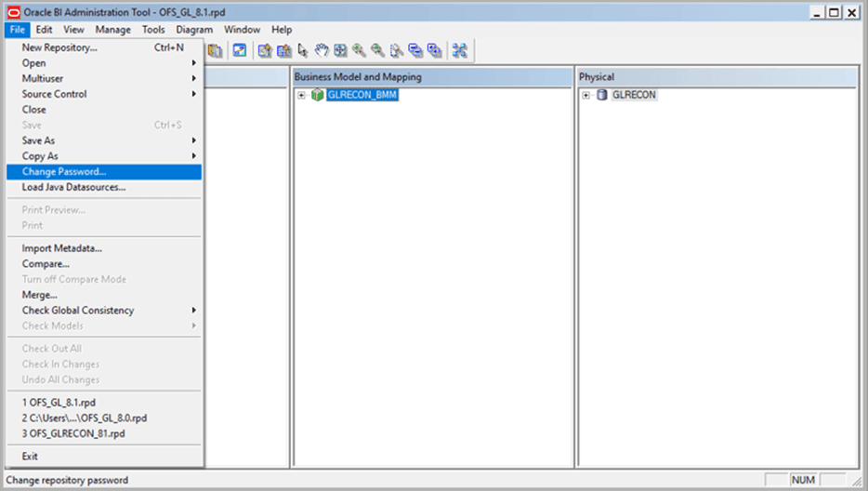Click the expand all tables icon
Image resolution: width=868 pixels, height=491 pixels.
point(435,50)
